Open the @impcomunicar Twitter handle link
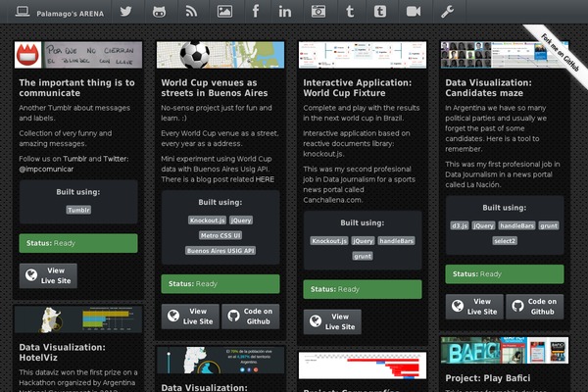The image size is (588, 392). [x=46, y=169]
